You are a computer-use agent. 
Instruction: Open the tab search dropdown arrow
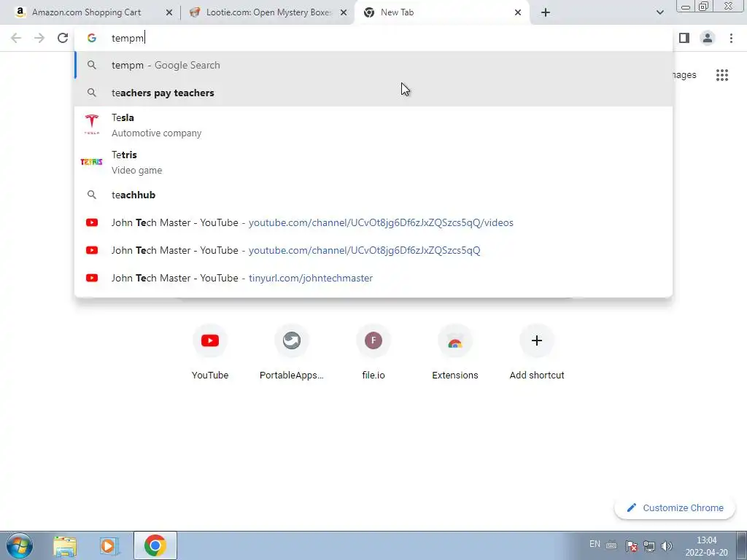659,13
